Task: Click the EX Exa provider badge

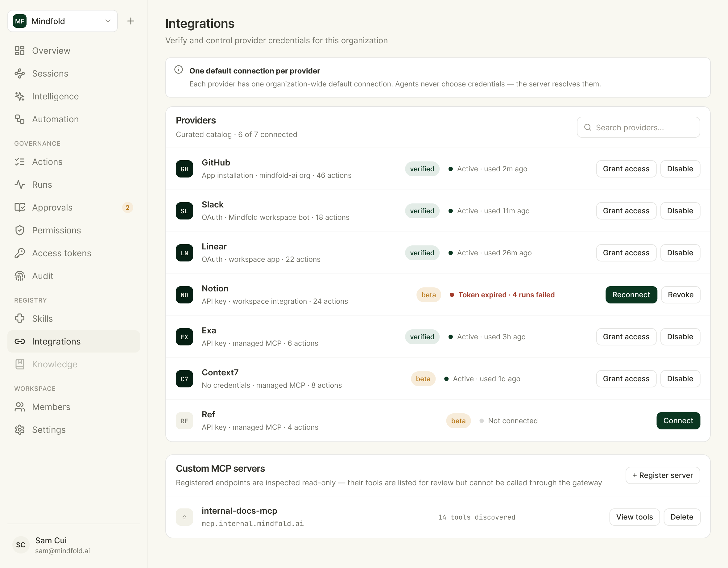Action: pos(184,337)
